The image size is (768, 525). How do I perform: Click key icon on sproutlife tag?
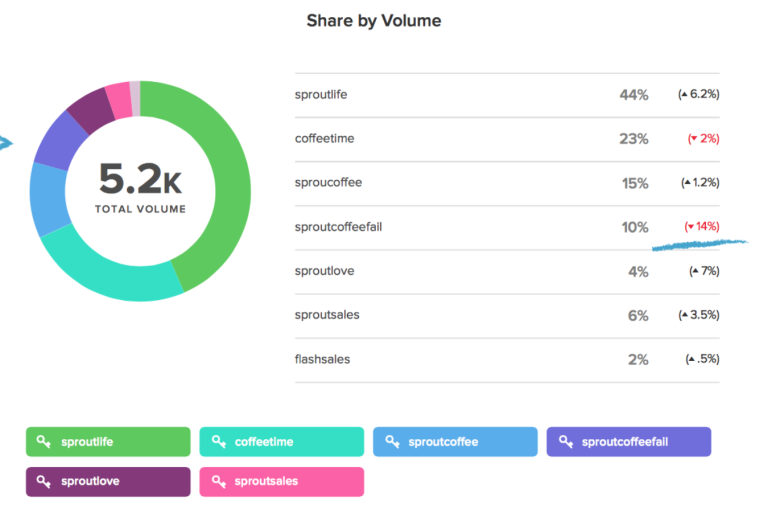pyautogui.click(x=44, y=442)
